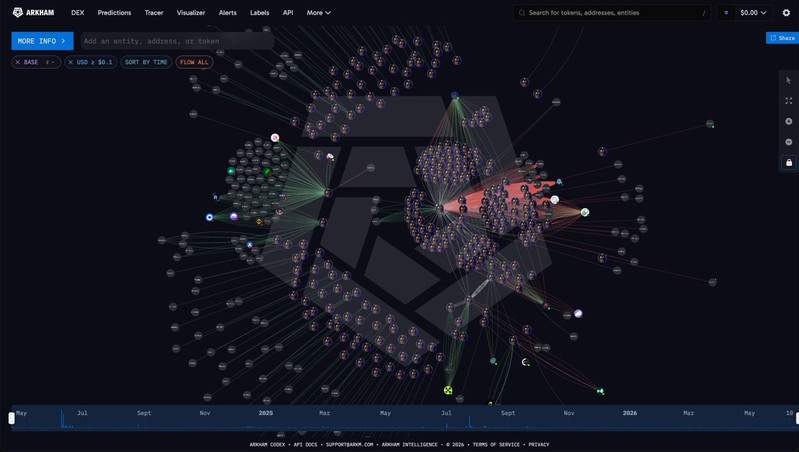Remove the USD ≥ $0.1 filter
799x452 pixels.
pyautogui.click(x=70, y=62)
